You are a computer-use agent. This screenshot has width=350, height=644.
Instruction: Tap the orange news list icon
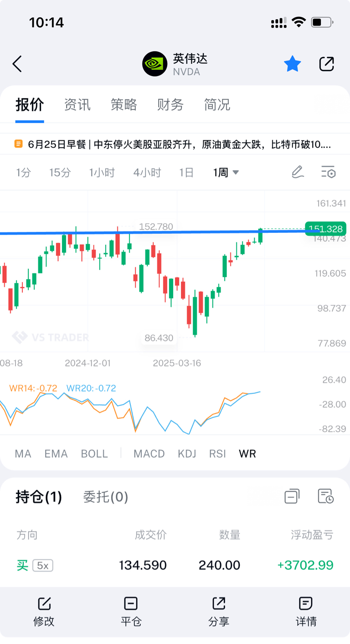(19, 144)
